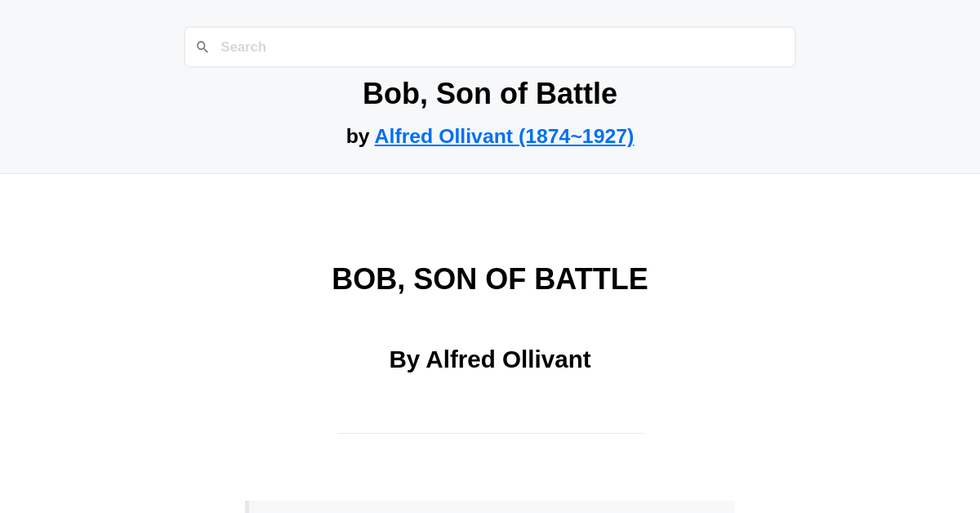Click the Alfred Ollivant (1874~1927) link

click(x=504, y=136)
